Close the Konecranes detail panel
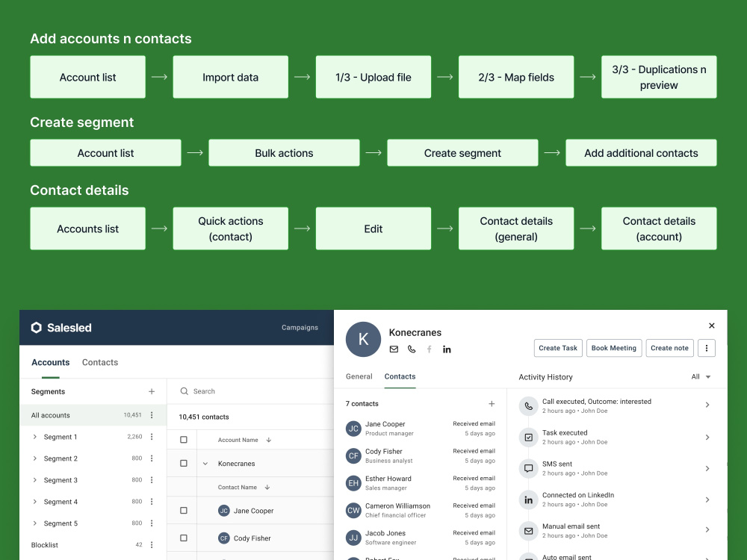The height and width of the screenshot is (560, 747). coord(712,326)
